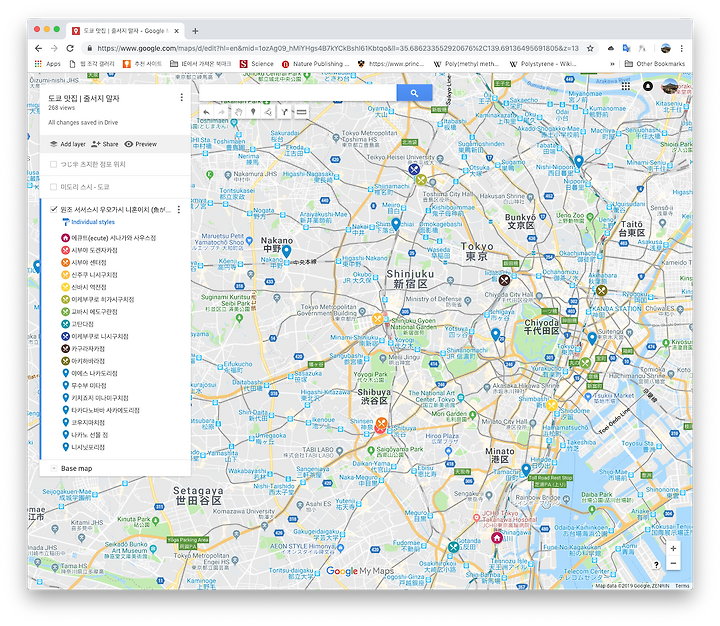
Task: Click the dark olive marker near Akihabara
Action: click(x=602, y=290)
